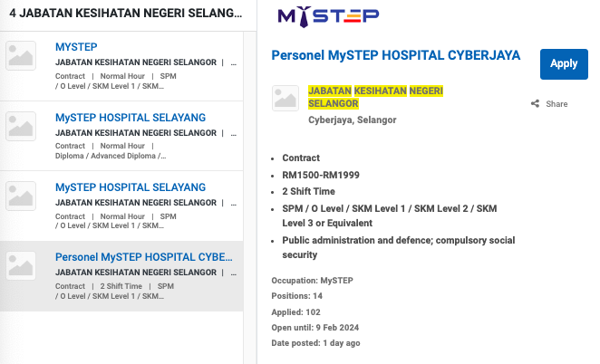
Task: Open the MYSTEP job listing title
Action: [x=76, y=47]
